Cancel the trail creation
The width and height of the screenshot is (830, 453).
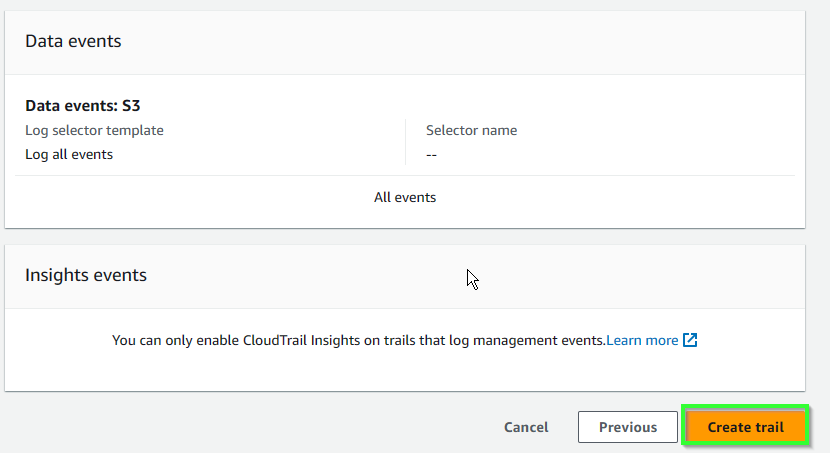click(526, 427)
